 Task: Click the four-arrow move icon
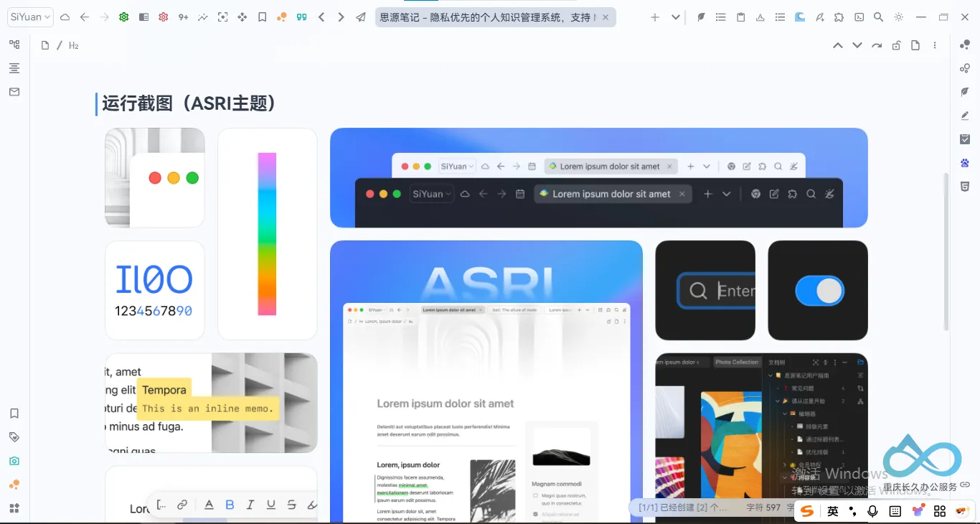[242, 17]
